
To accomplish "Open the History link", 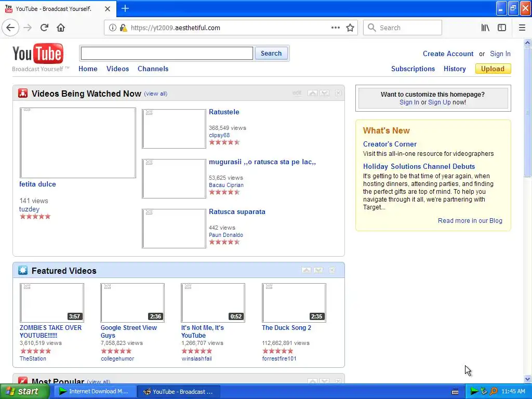I will (455, 69).
